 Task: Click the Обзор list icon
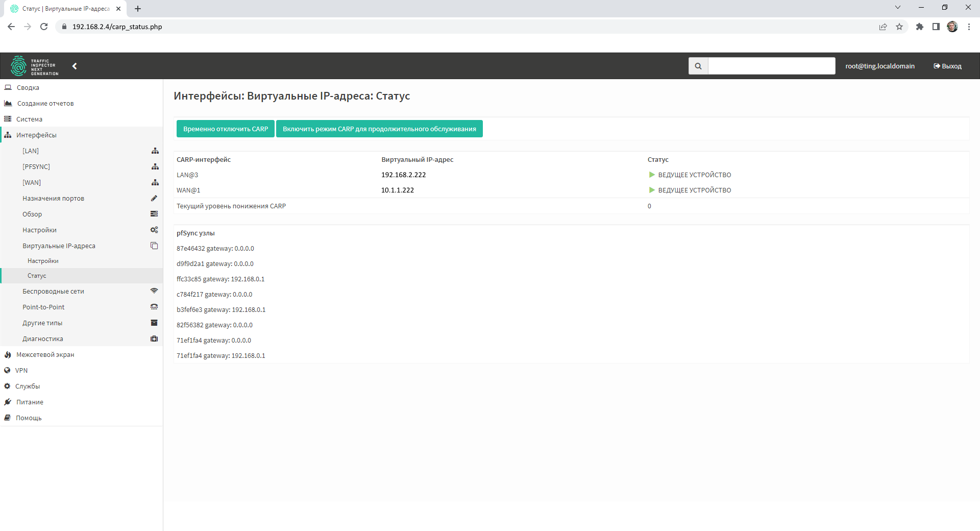tap(154, 214)
